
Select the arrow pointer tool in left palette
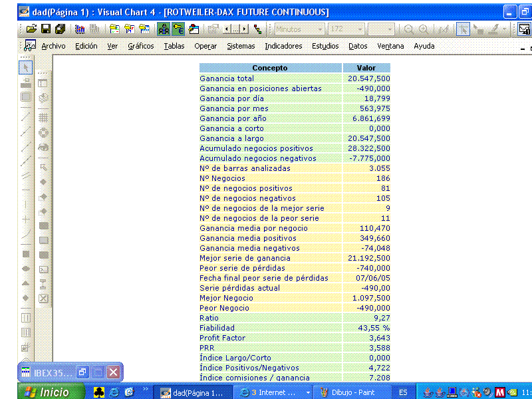26,68
